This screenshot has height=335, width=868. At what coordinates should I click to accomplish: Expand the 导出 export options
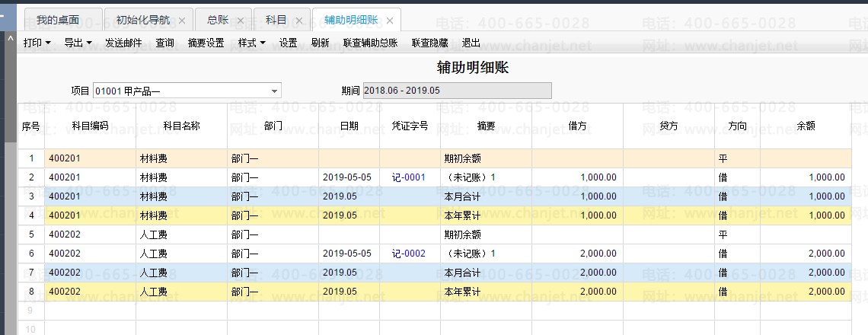click(x=78, y=43)
